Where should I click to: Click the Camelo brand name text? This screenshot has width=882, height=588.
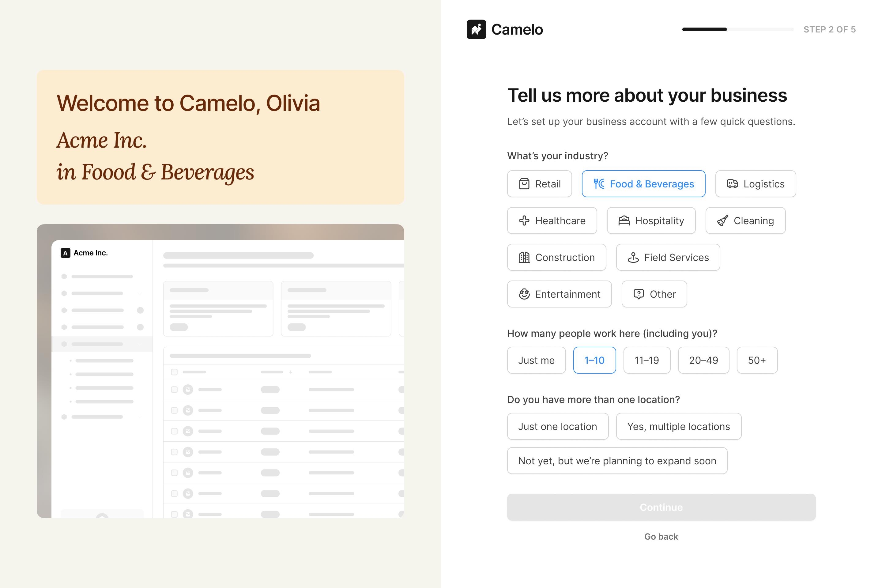click(517, 29)
